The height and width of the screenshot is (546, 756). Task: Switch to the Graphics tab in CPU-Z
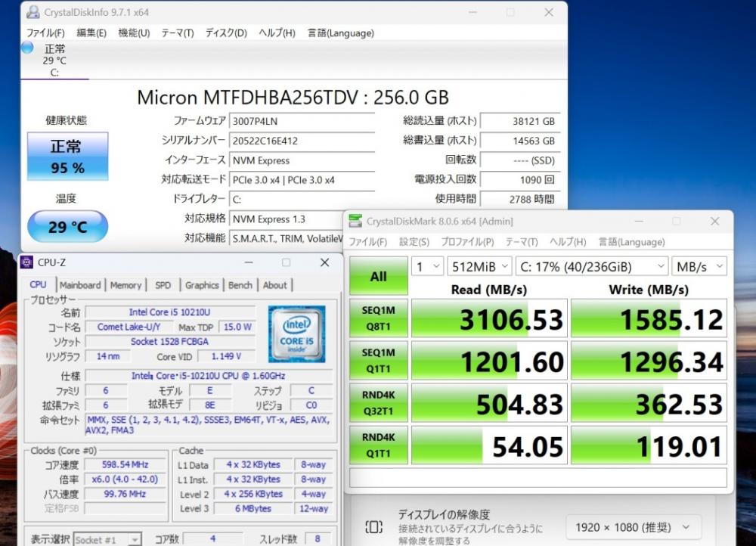tap(202, 285)
